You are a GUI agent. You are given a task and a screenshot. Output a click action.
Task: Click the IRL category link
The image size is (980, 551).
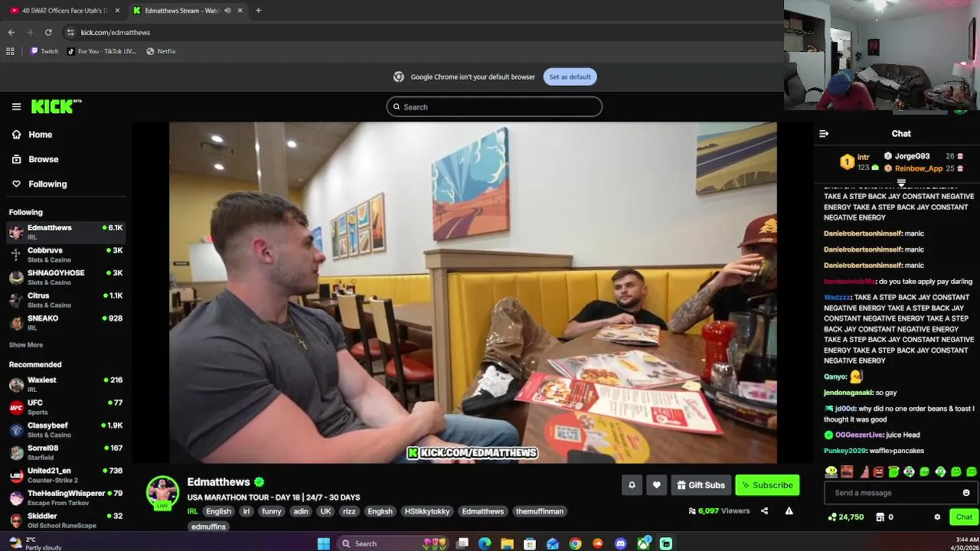coord(193,511)
